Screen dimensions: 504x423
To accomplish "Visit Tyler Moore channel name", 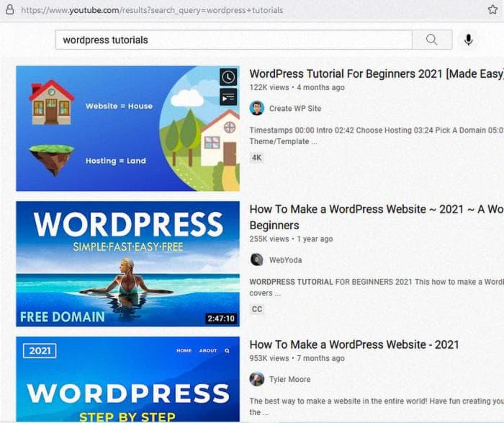I will point(289,379).
